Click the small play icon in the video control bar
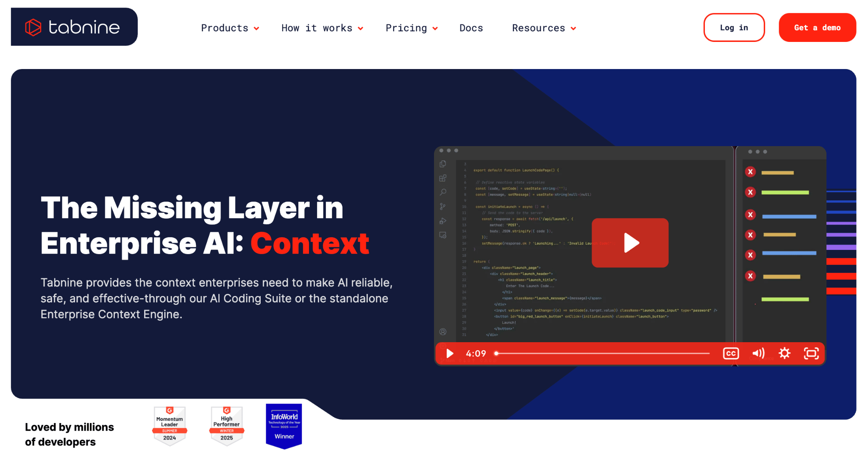 450,353
